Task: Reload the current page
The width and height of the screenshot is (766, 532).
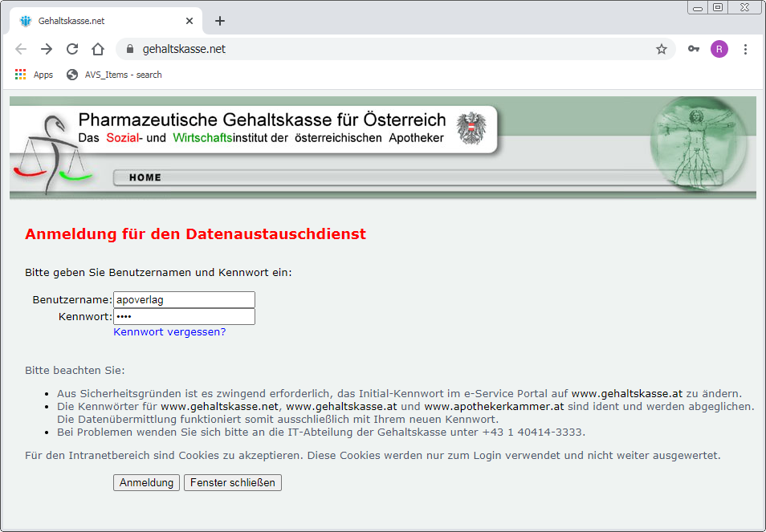Action: [72, 49]
